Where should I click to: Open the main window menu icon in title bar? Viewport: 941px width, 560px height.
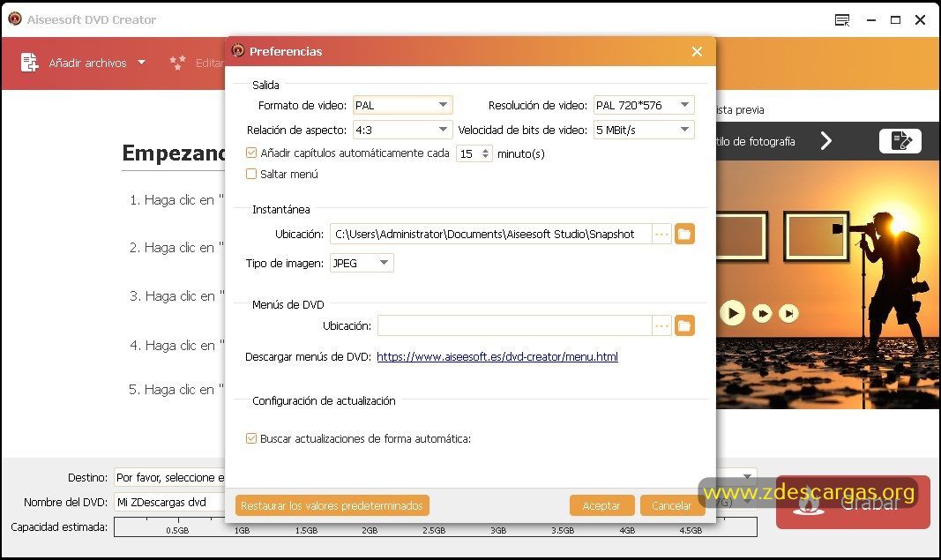point(842,19)
